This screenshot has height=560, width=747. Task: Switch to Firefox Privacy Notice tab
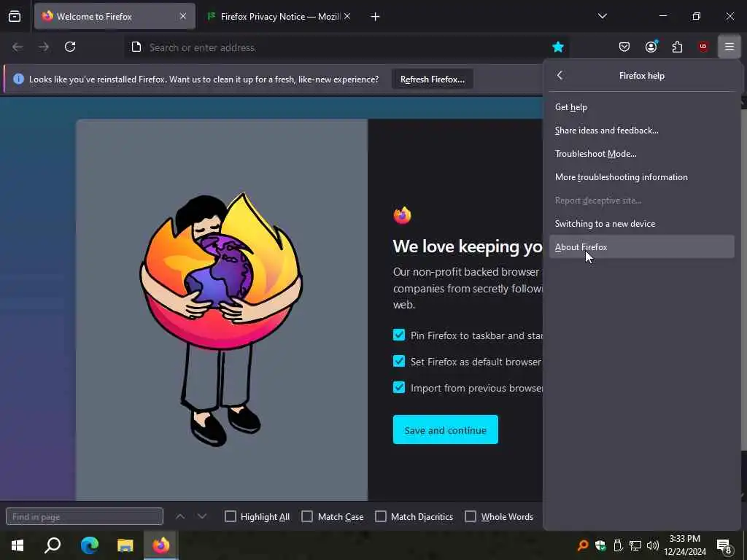click(279, 17)
